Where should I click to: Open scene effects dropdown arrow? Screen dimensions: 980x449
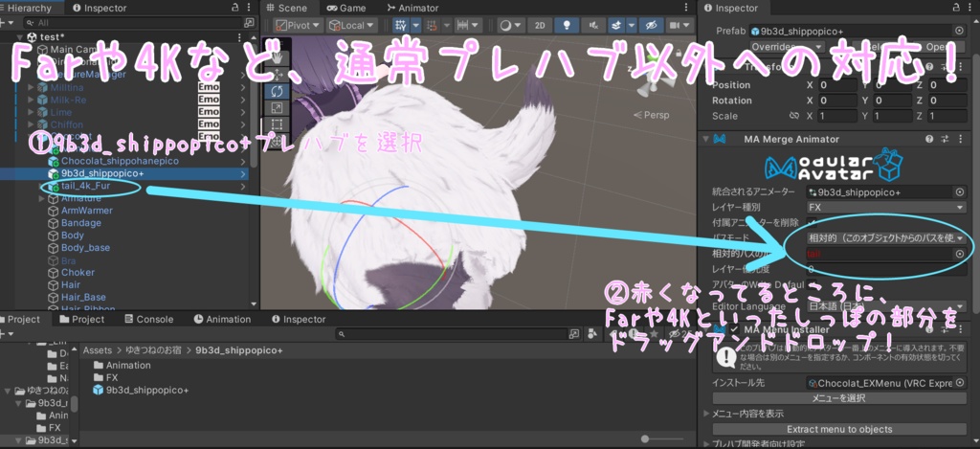pyautogui.click(x=631, y=25)
